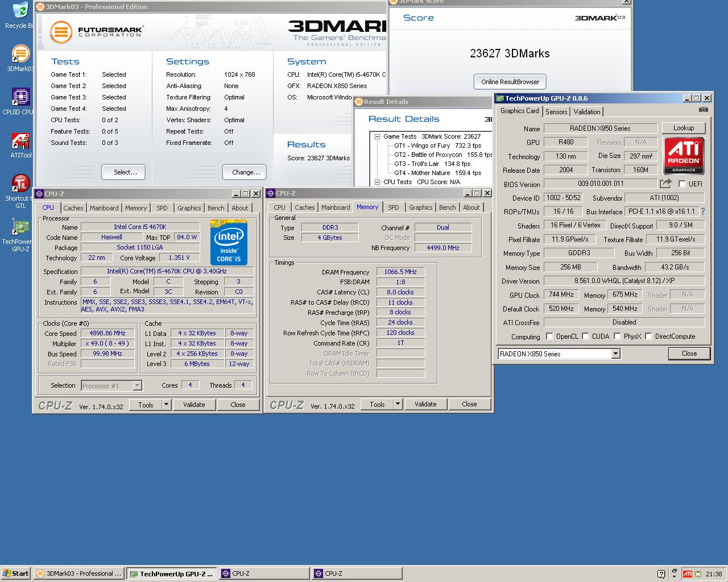This screenshot has height=582, width=728.
Task: Toggle the DirectCompute checkbox
Action: click(648, 336)
